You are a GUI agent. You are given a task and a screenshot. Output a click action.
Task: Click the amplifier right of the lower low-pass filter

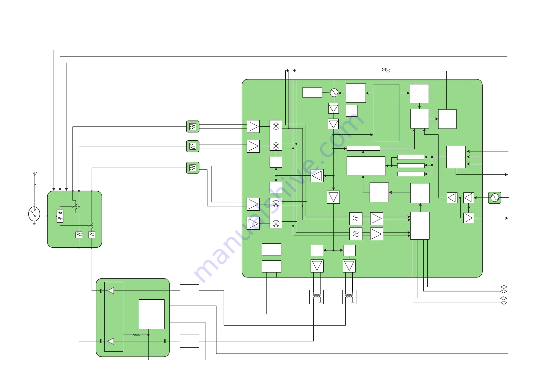tap(377, 234)
